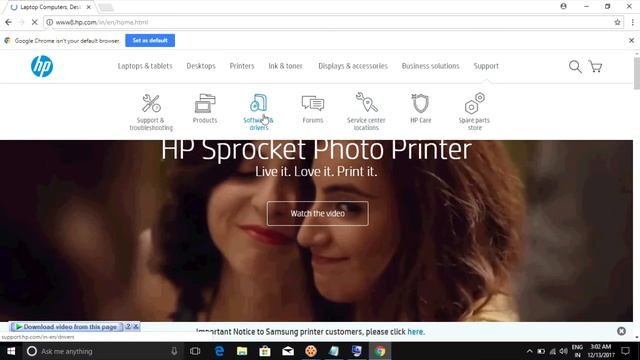Switch the ENG input language indicator
Screen dimensions: 640x360
(577, 351)
